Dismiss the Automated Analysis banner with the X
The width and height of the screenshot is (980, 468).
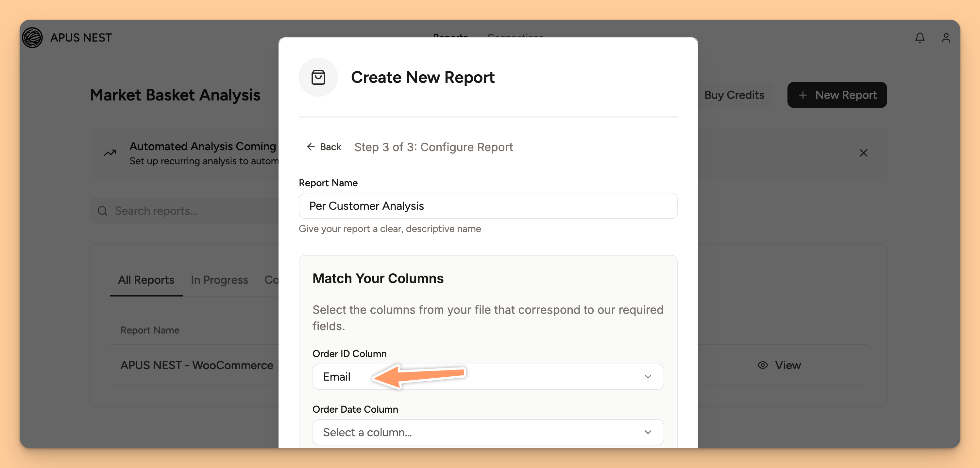pyautogui.click(x=864, y=153)
